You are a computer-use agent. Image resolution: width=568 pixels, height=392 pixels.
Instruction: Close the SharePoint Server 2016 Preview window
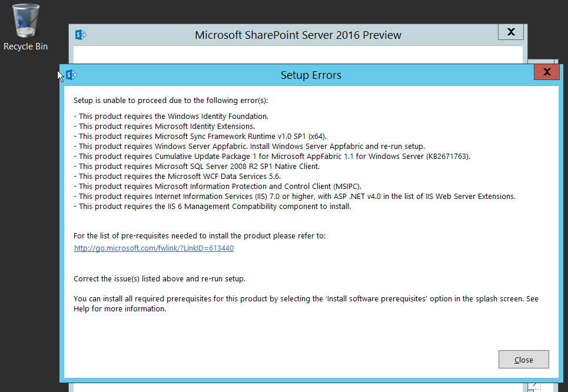511,32
